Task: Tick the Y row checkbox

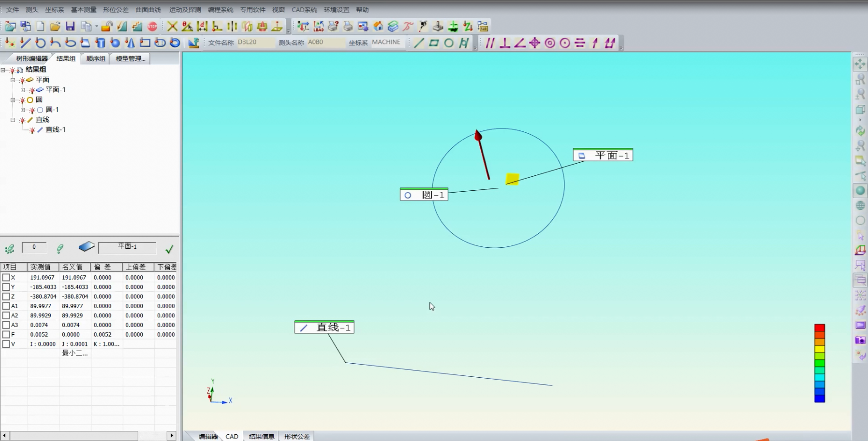Action: pos(6,287)
